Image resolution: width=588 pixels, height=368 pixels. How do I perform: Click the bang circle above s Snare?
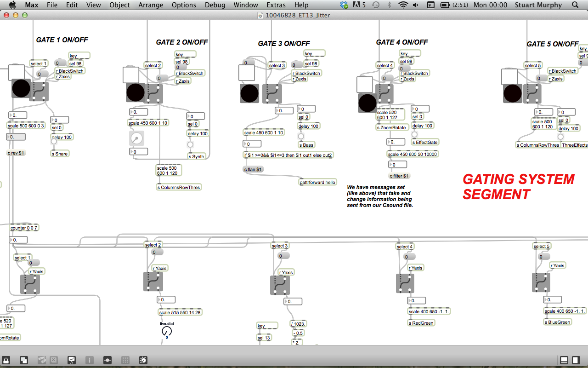coord(54,141)
